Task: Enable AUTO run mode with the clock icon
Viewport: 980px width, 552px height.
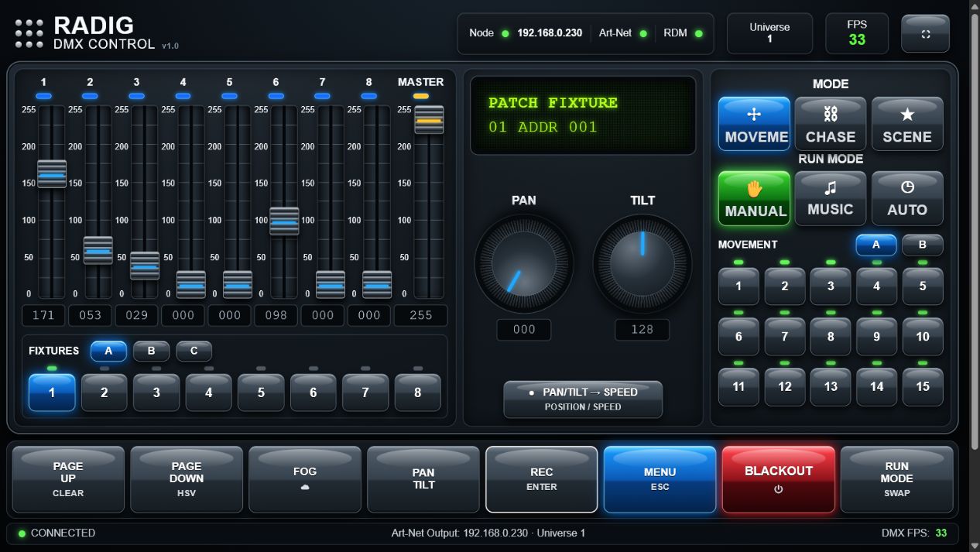Action: tap(907, 198)
